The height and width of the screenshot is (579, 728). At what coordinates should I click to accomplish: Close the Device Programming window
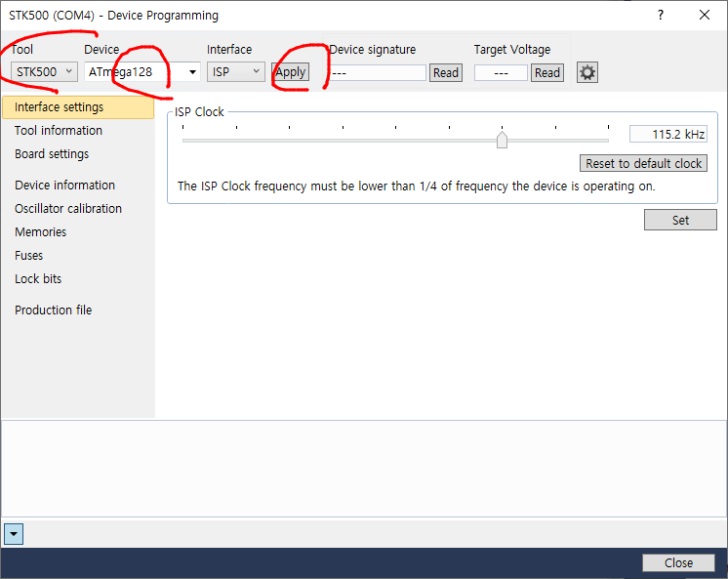coord(705,16)
